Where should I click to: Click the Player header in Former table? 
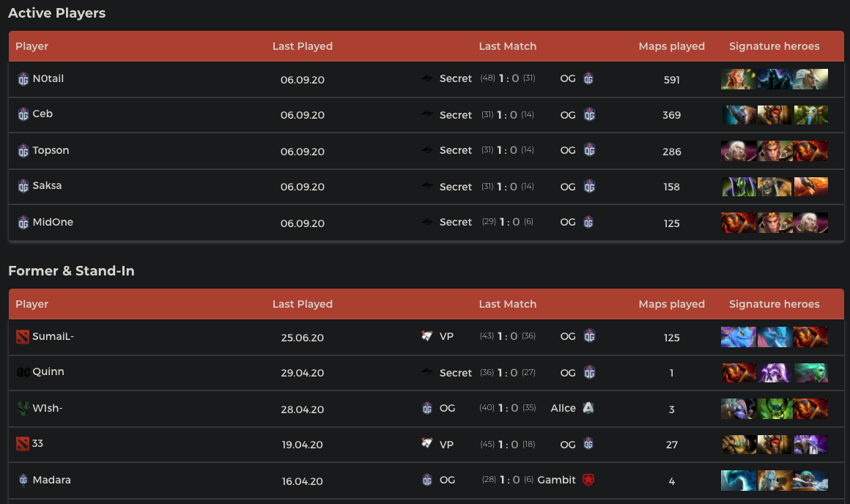point(32,304)
